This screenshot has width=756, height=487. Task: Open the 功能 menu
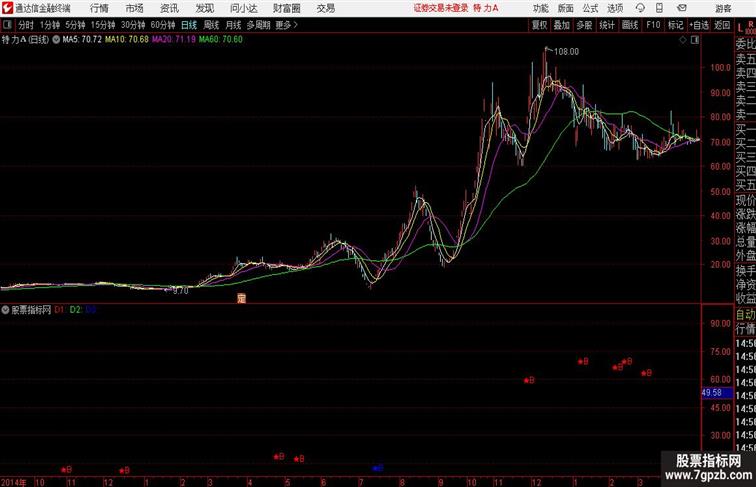(x=540, y=8)
